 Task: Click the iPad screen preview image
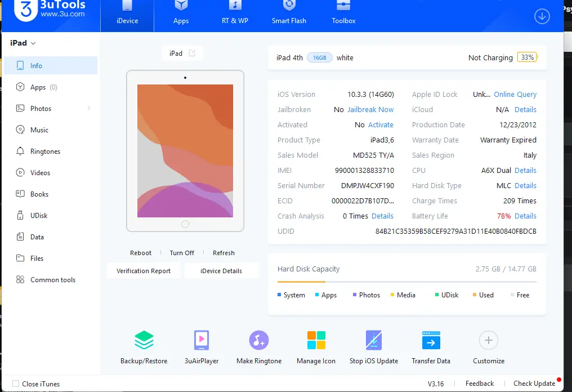pos(185,151)
